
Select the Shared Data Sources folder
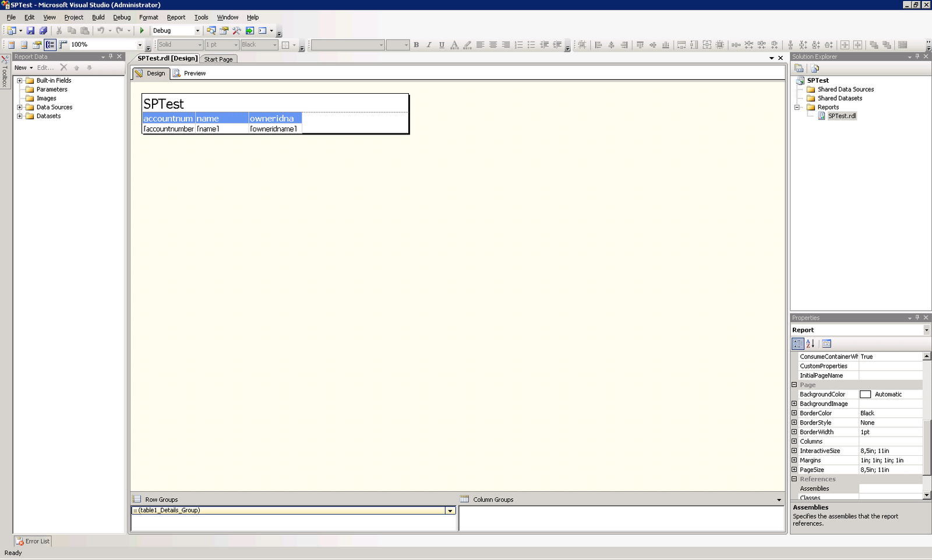(845, 89)
